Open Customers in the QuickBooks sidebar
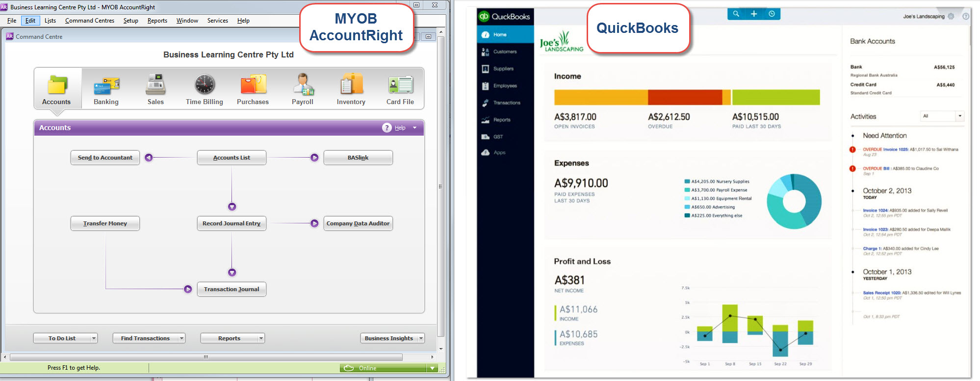 (505, 52)
